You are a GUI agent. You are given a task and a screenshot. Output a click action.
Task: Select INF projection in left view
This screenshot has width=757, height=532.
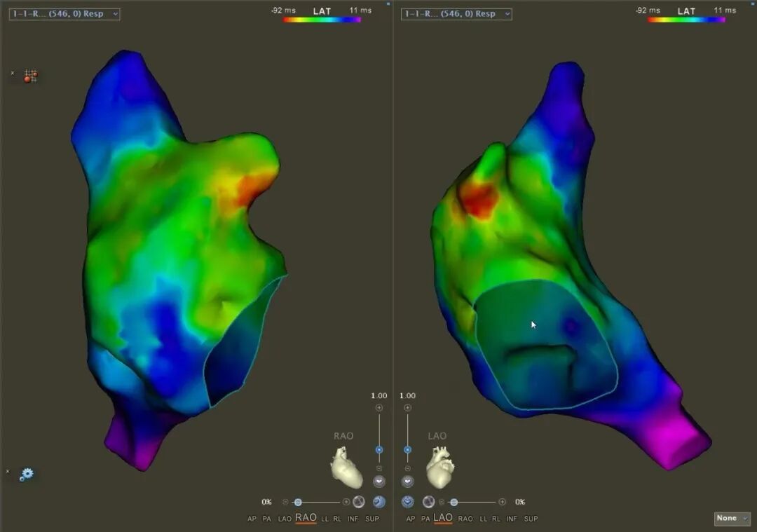coord(353,519)
